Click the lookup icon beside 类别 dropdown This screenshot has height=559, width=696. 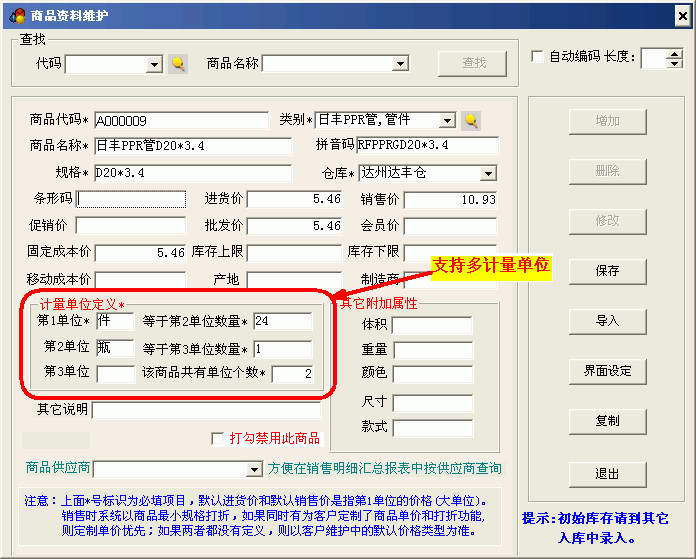point(471,120)
